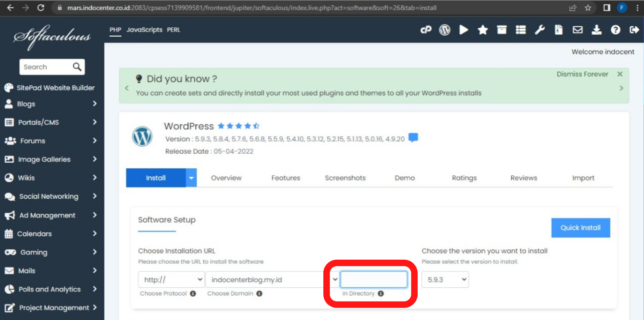This screenshot has width=644, height=320.
Task: Reload the page in browser
Action: tap(41, 8)
